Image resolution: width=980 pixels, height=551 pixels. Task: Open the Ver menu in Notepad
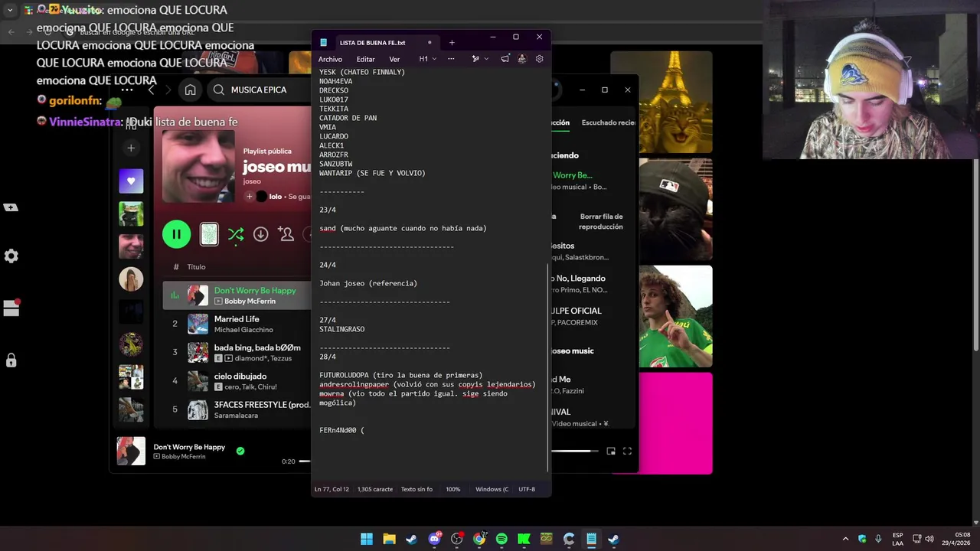tap(394, 59)
